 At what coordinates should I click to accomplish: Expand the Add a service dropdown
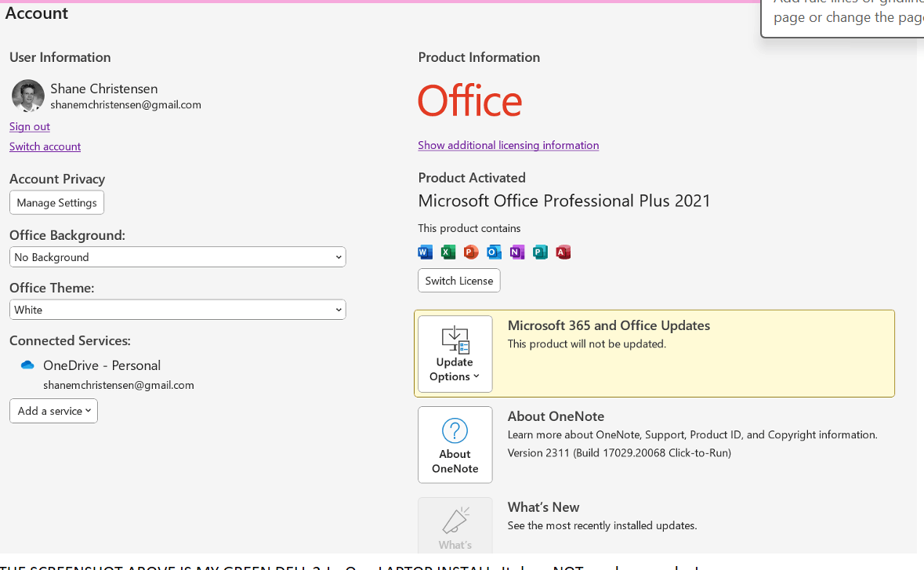coord(53,410)
